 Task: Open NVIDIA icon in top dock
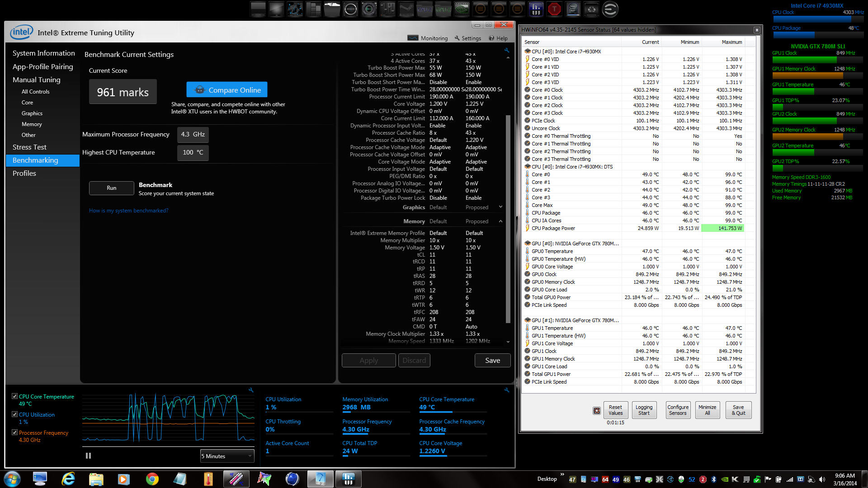point(462,9)
